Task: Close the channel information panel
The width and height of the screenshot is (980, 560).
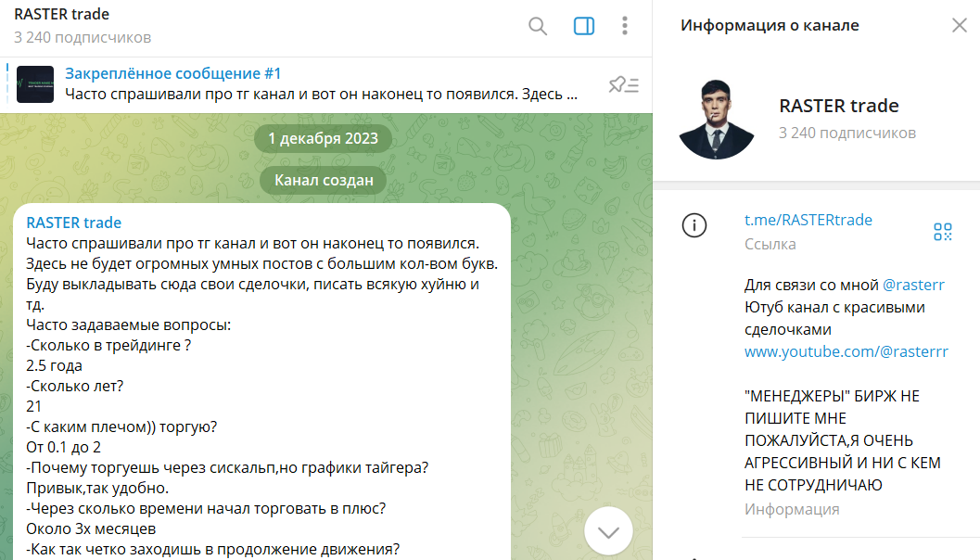Action: point(959,25)
